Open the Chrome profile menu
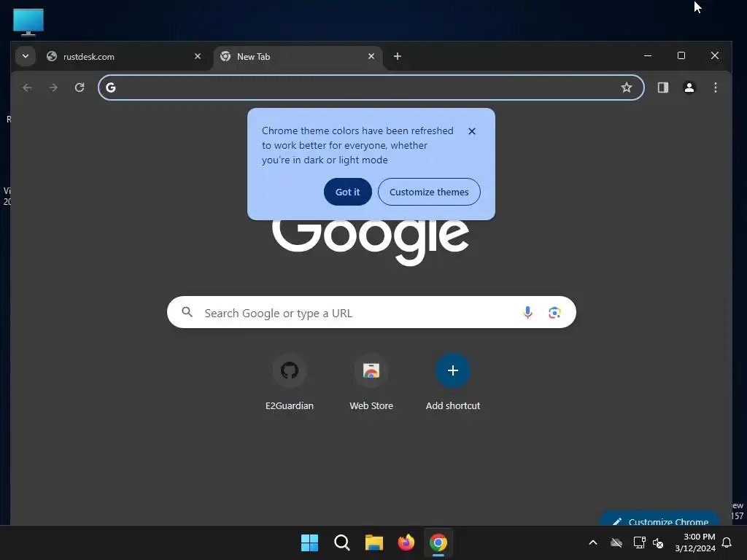The width and height of the screenshot is (747, 560). pyautogui.click(x=689, y=87)
